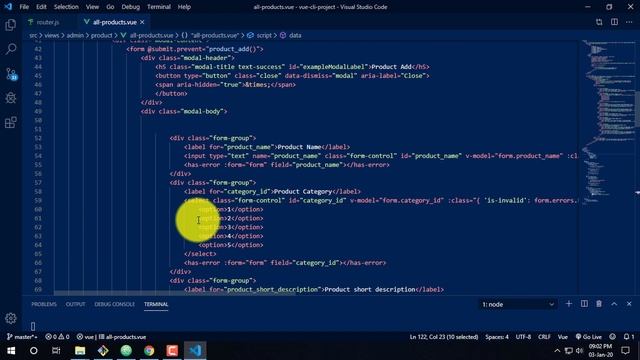Switch to the DEBUG CONSOLE tab
Screen dimensions: 640x360
click(114, 304)
